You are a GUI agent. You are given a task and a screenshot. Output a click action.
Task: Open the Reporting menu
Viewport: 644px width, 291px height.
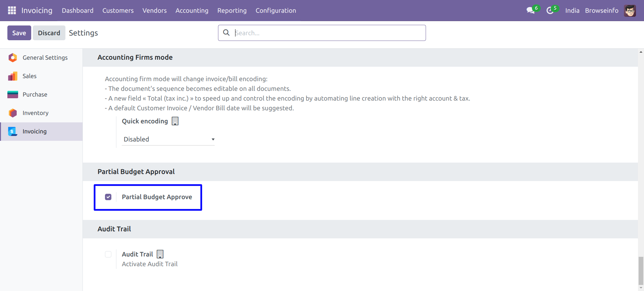[x=232, y=10]
